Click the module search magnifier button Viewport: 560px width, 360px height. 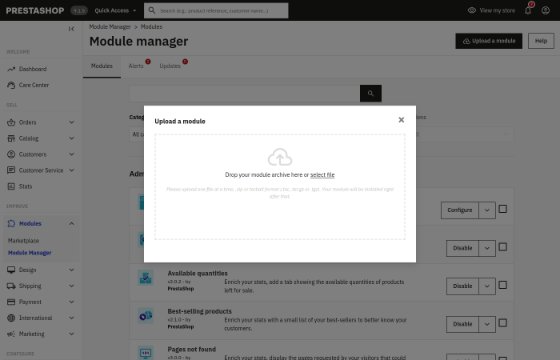pos(371,93)
